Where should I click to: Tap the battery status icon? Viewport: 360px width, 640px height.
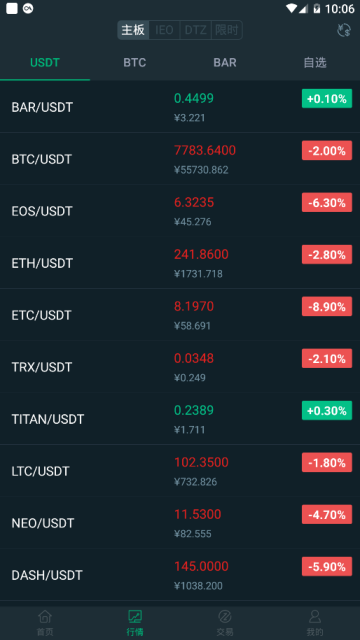point(317,8)
